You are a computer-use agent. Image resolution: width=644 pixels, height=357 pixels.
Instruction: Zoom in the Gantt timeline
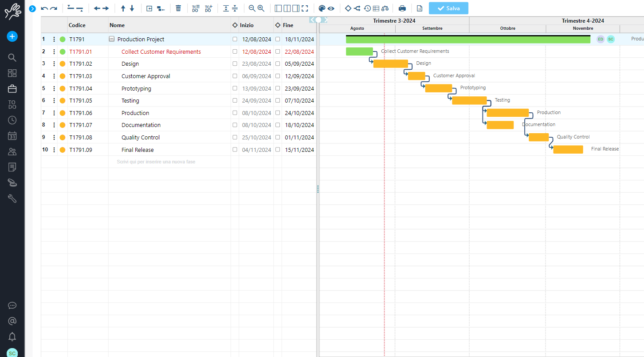[261, 8]
